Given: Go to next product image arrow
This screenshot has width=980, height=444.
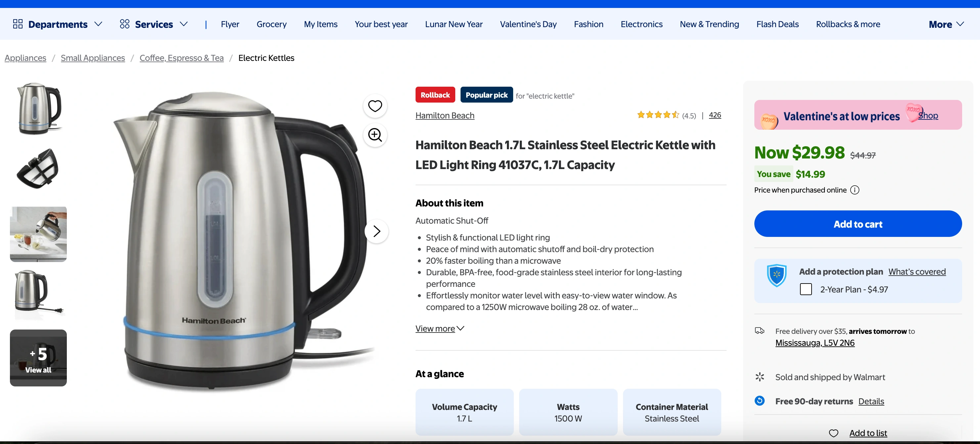Looking at the screenshot, I should click(x=376, y=231).
